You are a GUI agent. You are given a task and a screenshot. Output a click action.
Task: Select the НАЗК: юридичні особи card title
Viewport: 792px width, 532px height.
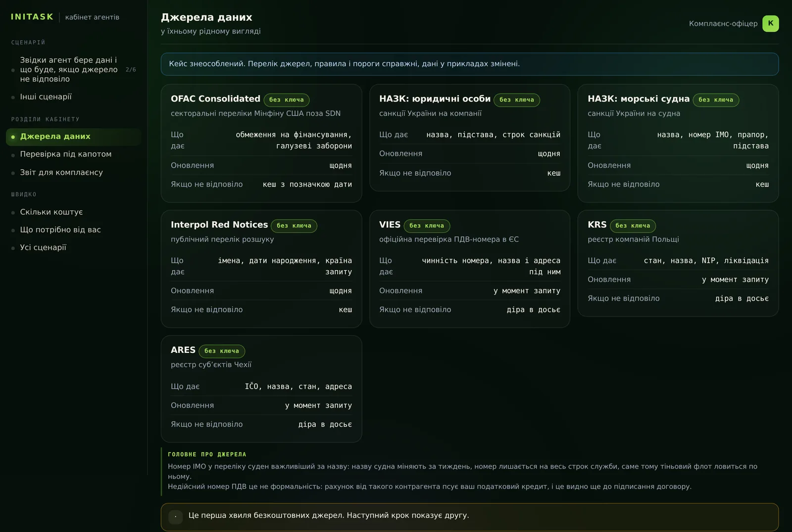pyautogui.click(x=435, y=99)
